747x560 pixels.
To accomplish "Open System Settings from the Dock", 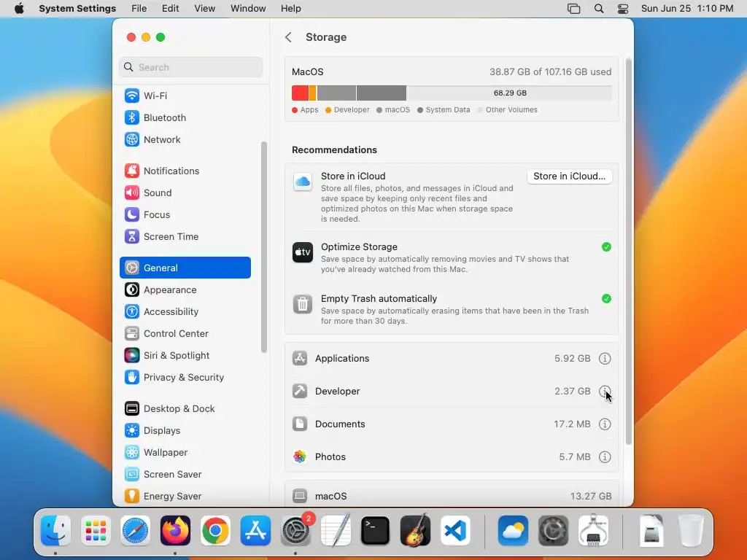I will point(295,530).
